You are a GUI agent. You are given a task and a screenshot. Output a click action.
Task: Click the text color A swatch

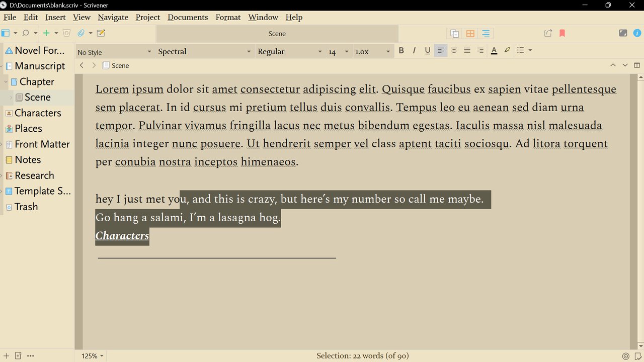(x=494, y=50)
